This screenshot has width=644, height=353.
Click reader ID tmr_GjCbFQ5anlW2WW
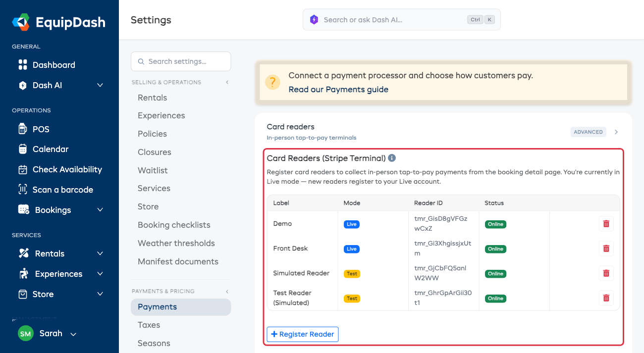(x=440, y=273)
